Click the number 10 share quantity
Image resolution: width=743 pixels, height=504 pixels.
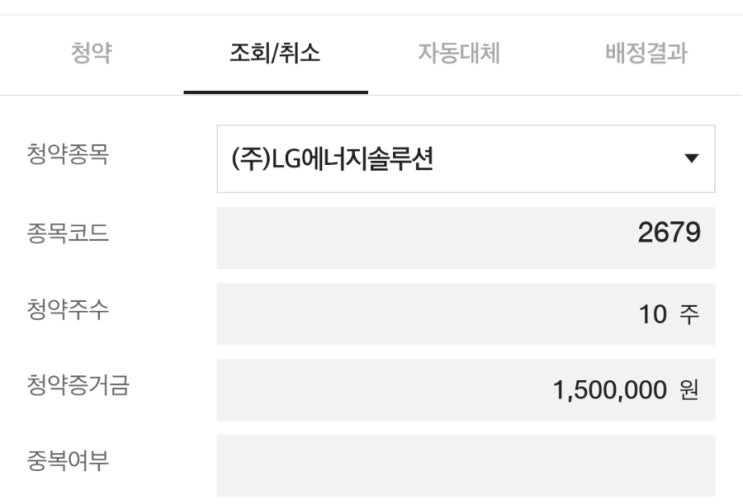652,314
